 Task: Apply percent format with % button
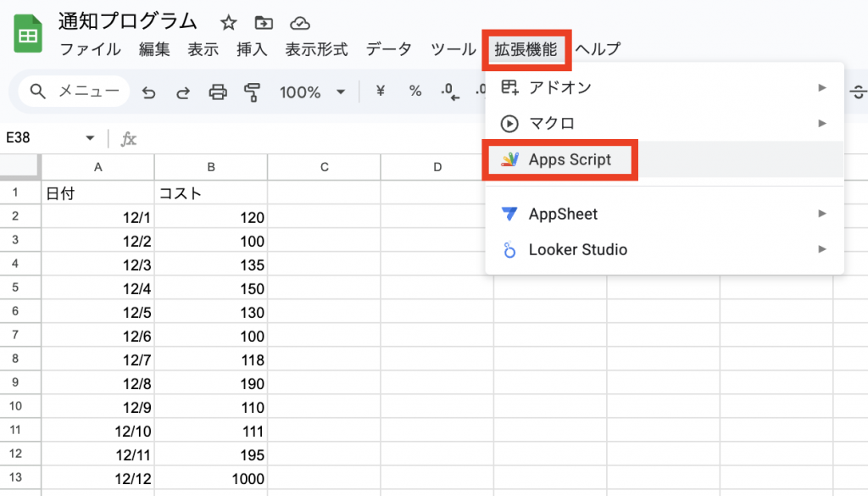[x=415, y=92]
